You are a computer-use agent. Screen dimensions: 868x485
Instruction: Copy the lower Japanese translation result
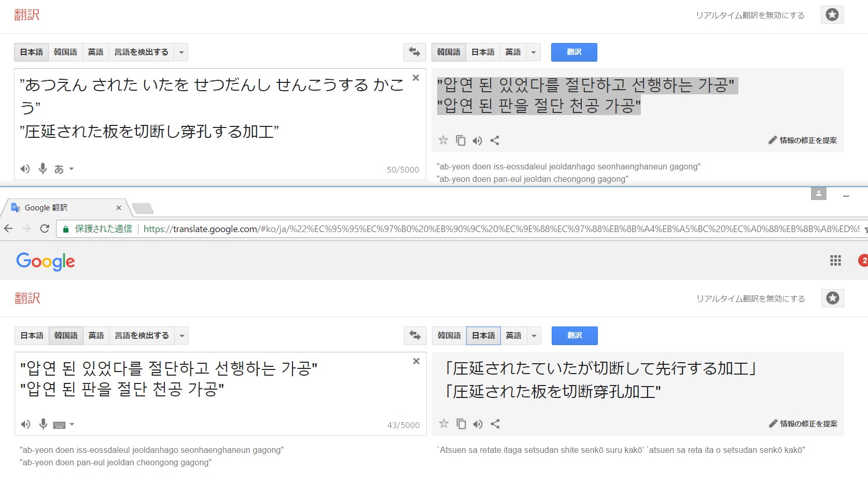(461, 424)
